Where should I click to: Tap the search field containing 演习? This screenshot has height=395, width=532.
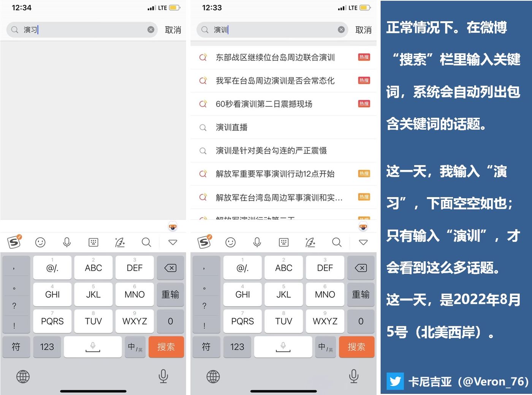(x=84, y=30)
